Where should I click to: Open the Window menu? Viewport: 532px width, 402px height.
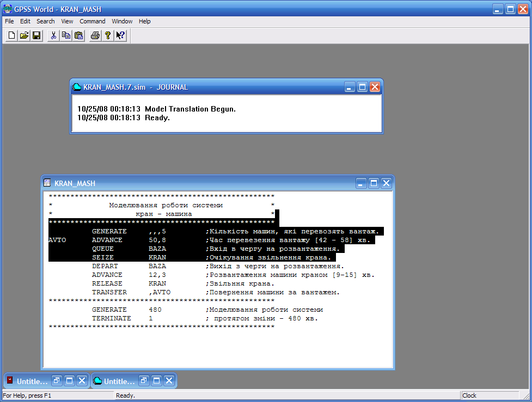pos(122,21)
